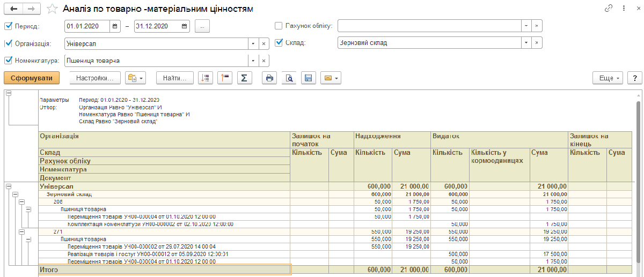
Task: Open the Найти... search dialog
Action: click(174, 78)
